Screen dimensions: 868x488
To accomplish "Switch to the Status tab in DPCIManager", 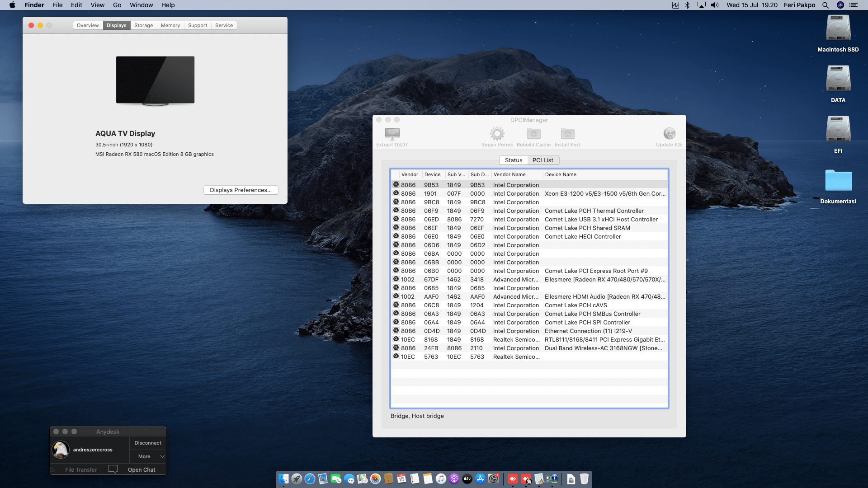I will coord(513,160).
